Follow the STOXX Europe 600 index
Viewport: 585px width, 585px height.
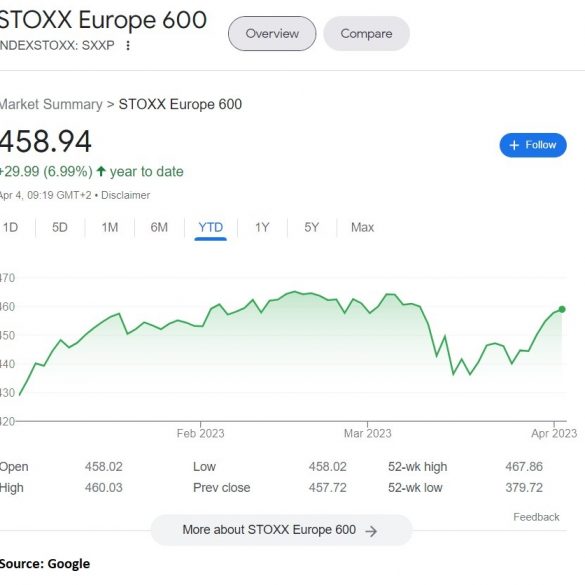coord(533,145)
